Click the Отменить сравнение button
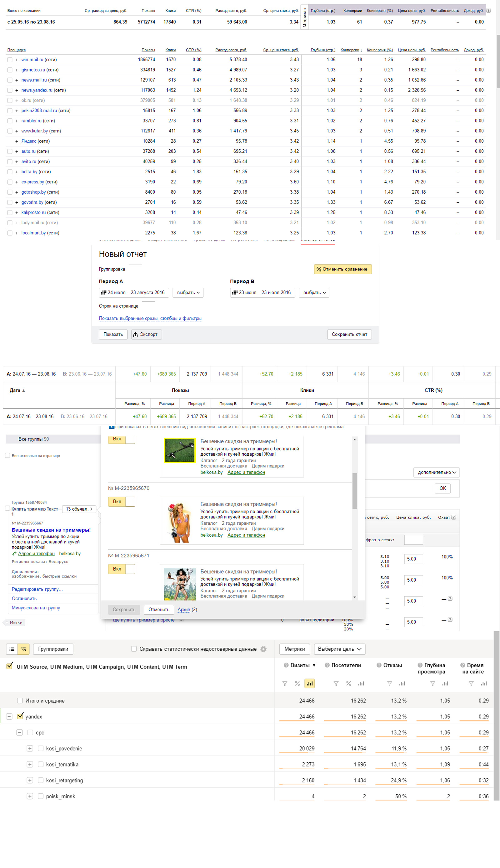The image size is (500, 868). (343, 269)
